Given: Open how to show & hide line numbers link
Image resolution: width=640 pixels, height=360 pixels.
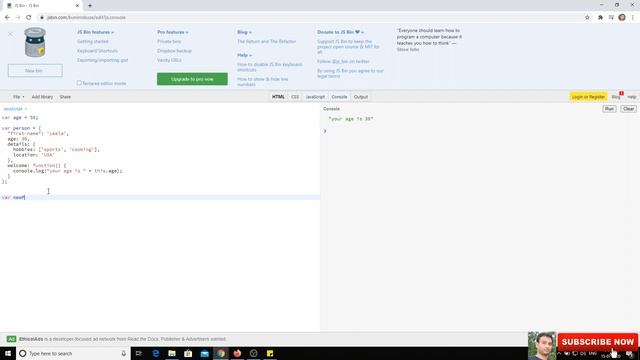Looking at the screenshot, I should pyautogui.click(x=262, y=82).
